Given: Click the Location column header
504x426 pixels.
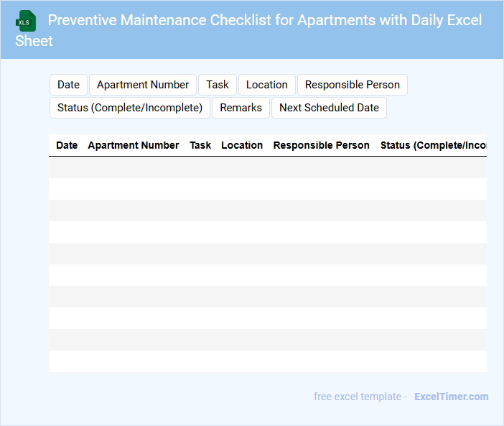Looking at the screenshot, I should (242, 145).
